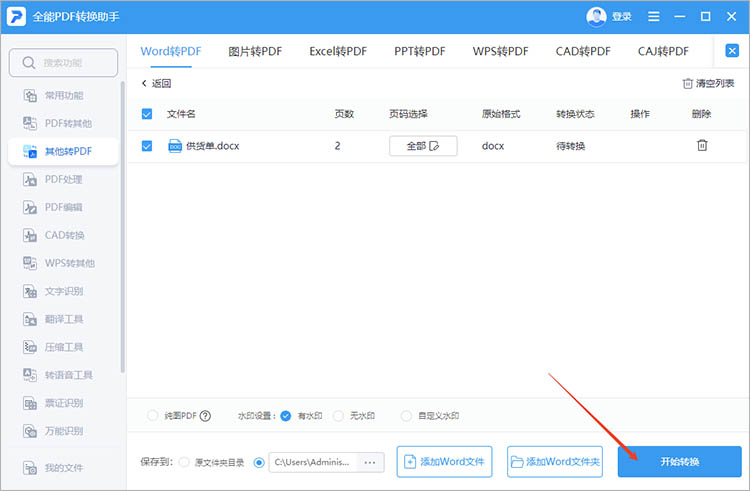Screen dimensions: 750x491
Task: Click the blue X icon beside tabs
Action: coord(732,51)
